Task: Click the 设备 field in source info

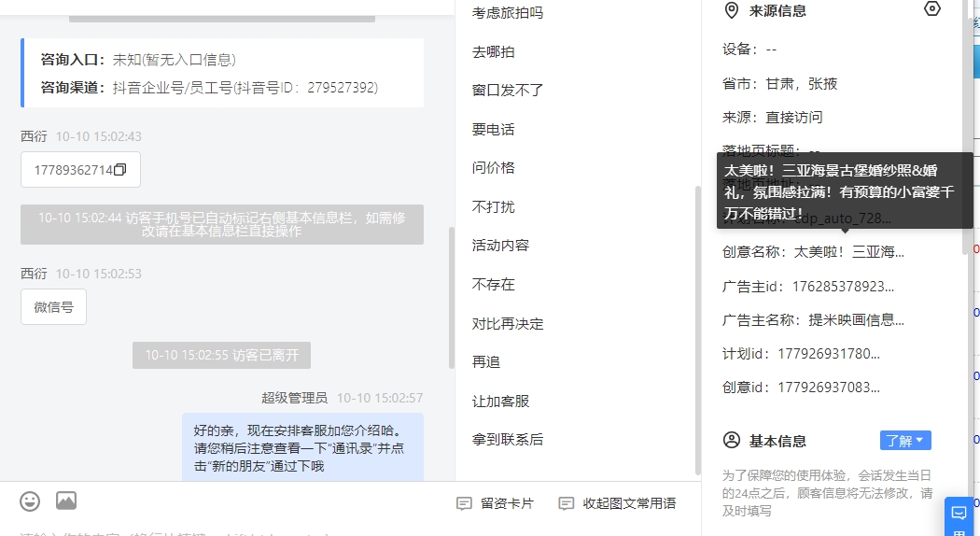Action: [x=750, y=49]
